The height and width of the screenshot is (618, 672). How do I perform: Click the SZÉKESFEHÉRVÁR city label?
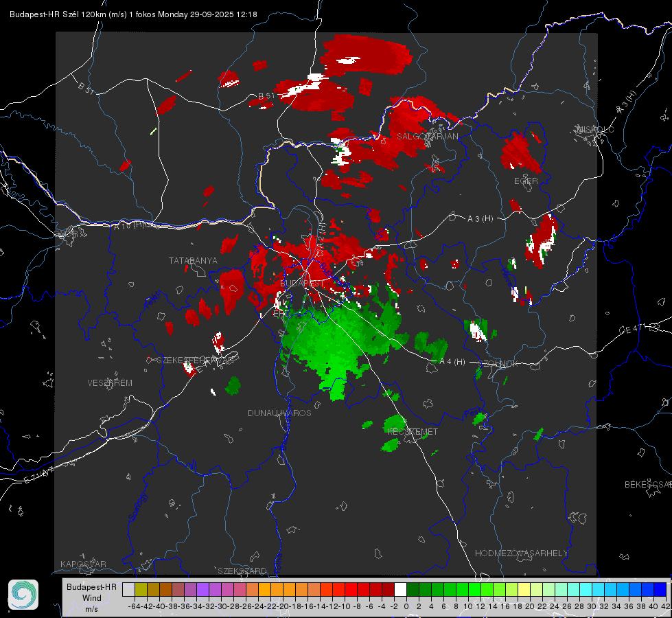196,360
